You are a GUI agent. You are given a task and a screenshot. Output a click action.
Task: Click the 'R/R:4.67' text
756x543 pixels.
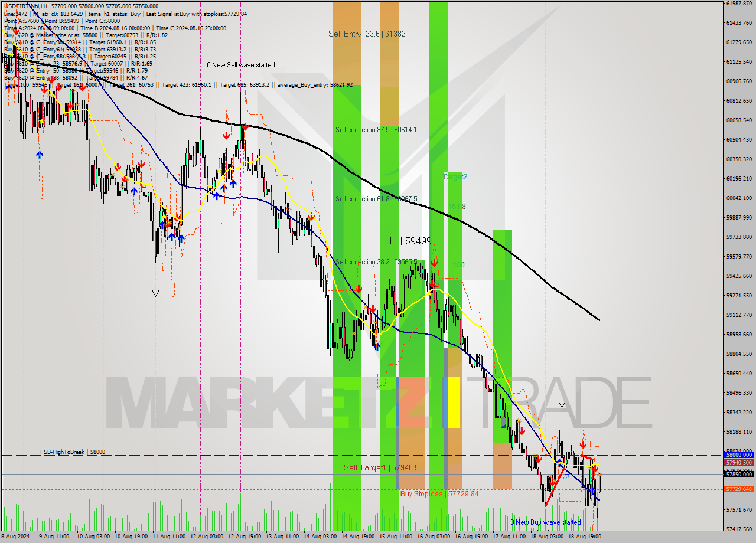(136, 77)
